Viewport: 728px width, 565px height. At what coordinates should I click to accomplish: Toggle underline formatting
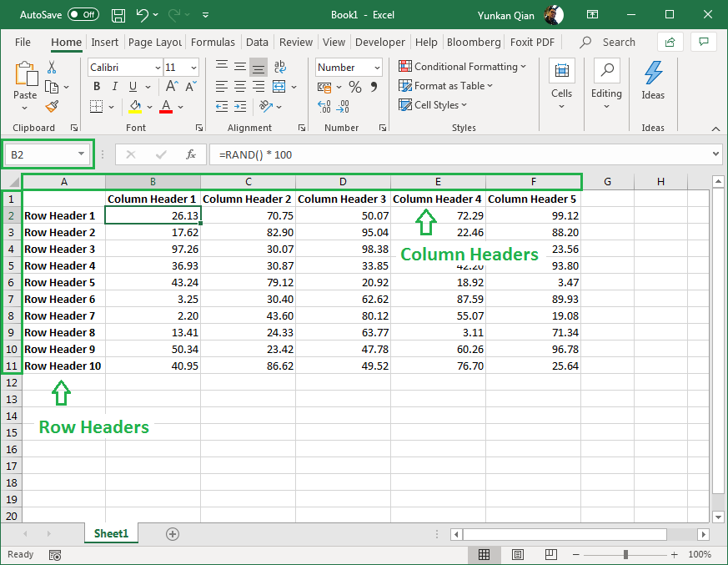[132, 86]
